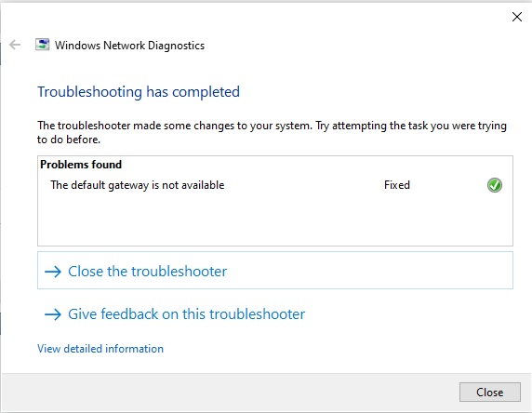The width and height of the screenshot is (532, 413).
Task: Click the 'Fixed' status text
Action: (x=397, y=185)
